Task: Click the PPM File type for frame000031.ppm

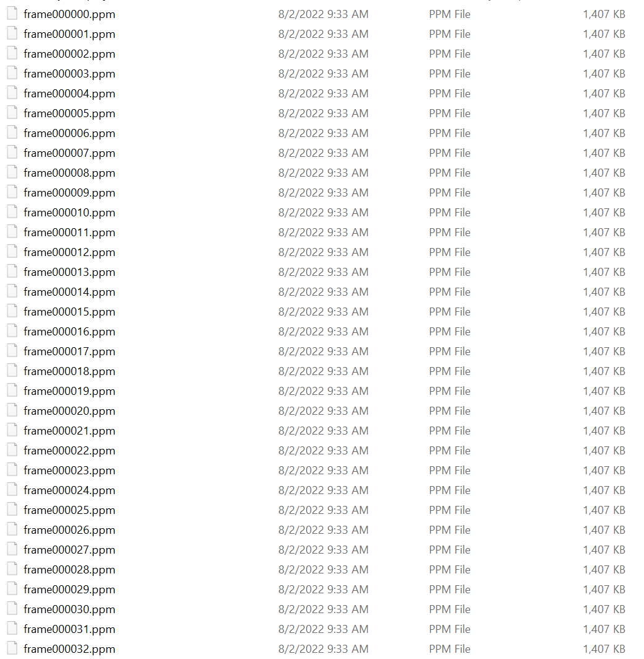Action: pyautogui.click(x=449, y=629)
